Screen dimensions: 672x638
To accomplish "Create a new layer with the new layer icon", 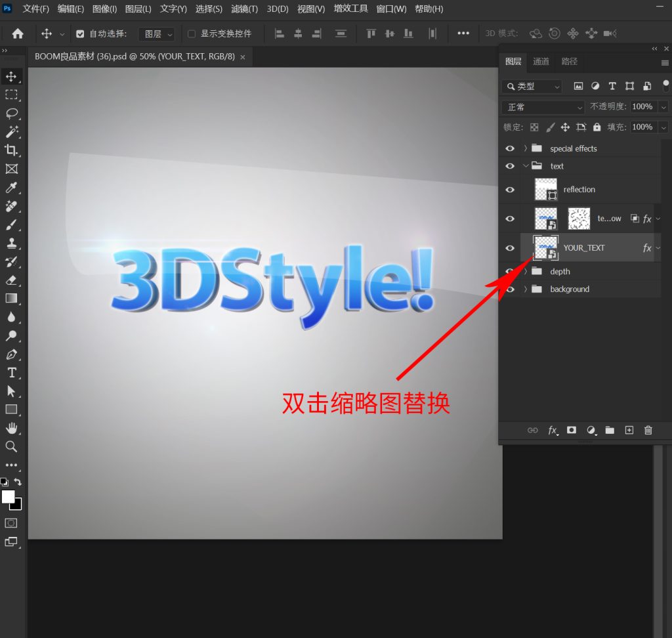I will click(629, 430).
